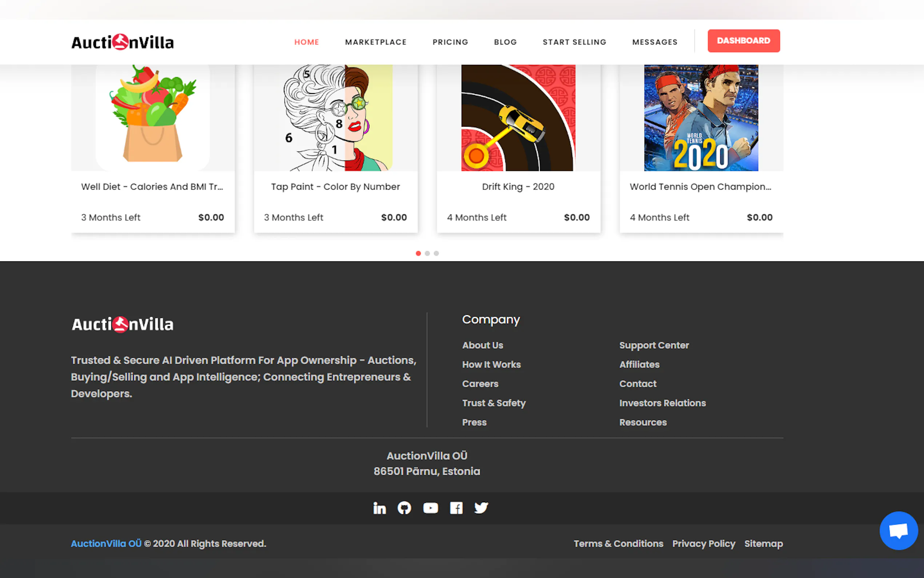Open the GitHub social icon
Viewport: 924px width, 578px height.
404,508
